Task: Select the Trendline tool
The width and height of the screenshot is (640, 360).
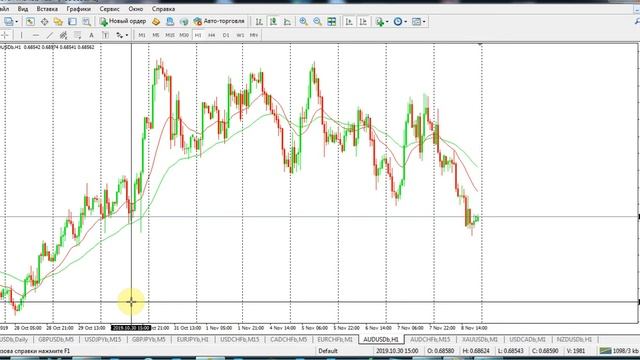Action: click(x=50, y=36)
